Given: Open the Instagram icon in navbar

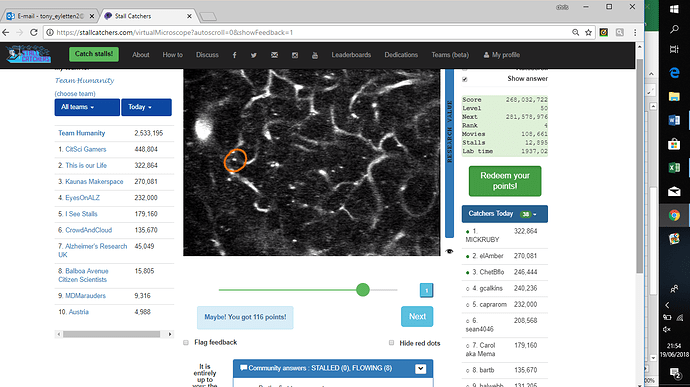Looking at the screenshot, I should coord(294,55).
